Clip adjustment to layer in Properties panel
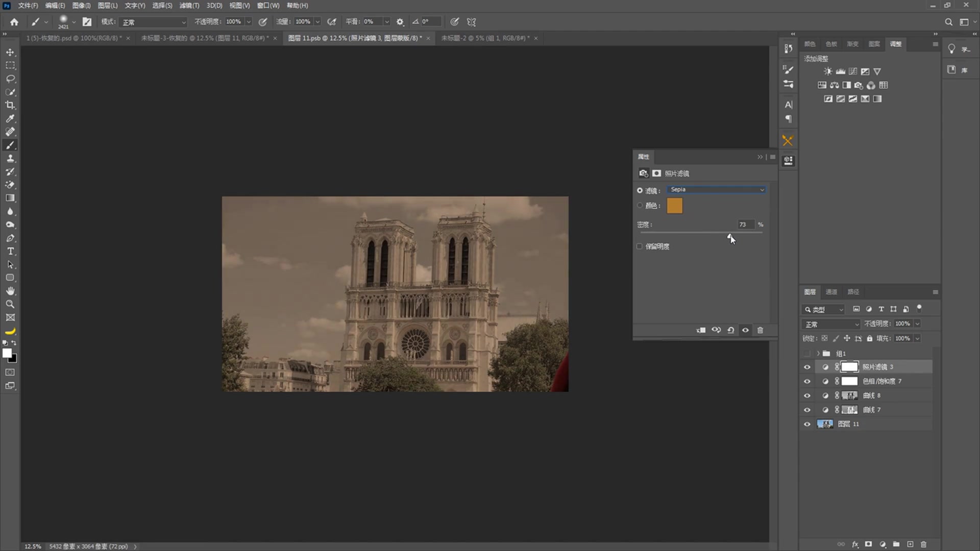980x551 pixels. click(701, 330)
